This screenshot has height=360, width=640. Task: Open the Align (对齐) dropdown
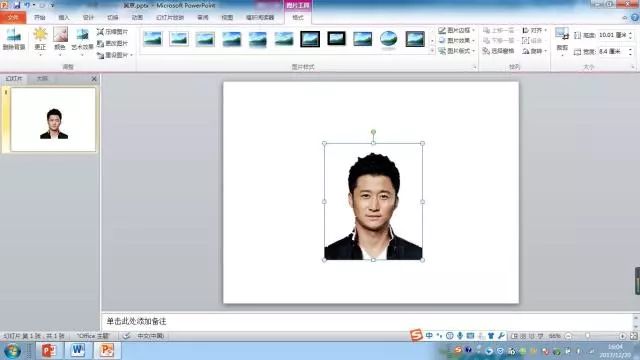coord(534,30)
